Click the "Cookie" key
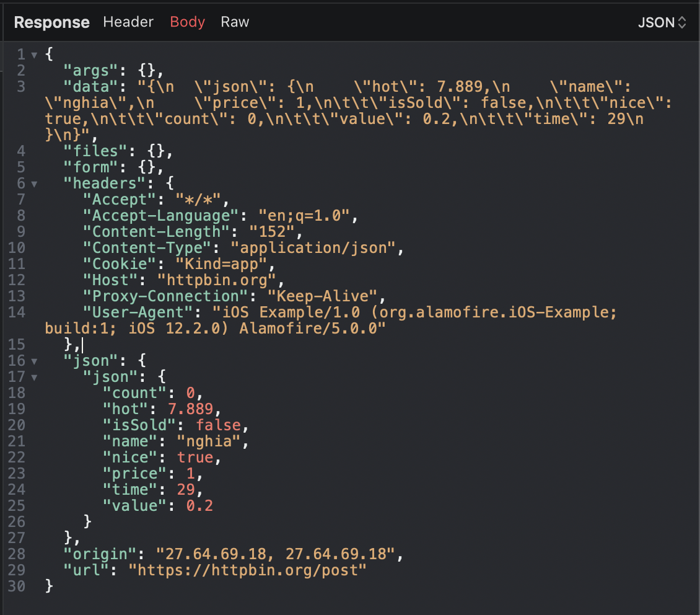The height and width of the screenshot is (615, 700). pyautogui.click(x=119, y=263)
